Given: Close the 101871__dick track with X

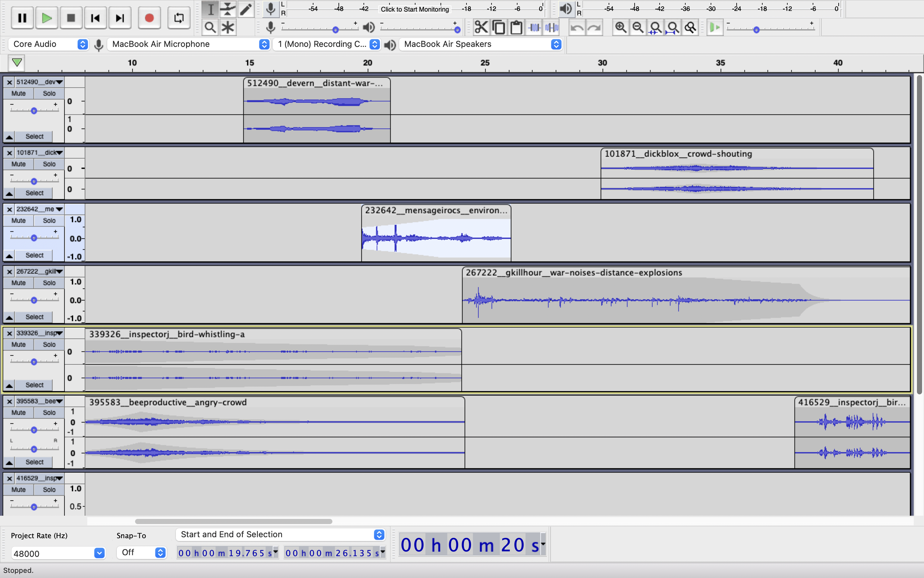Looking at the screenshot, I should pyautogui.click(x=10, y=153).
